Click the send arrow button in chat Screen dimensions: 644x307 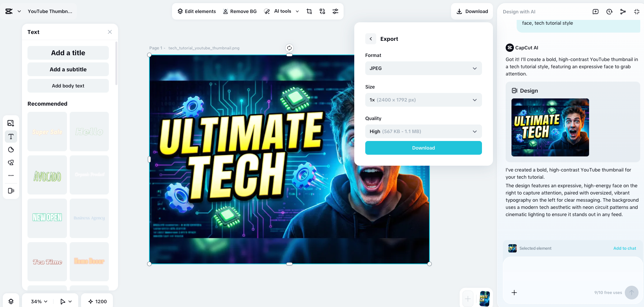632,293
